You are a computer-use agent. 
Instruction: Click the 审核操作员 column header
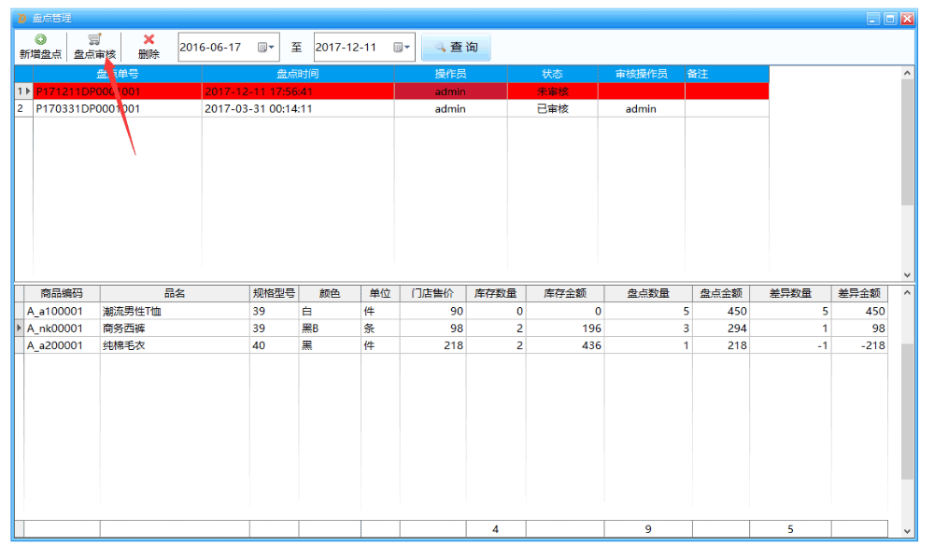pos(641,74)
